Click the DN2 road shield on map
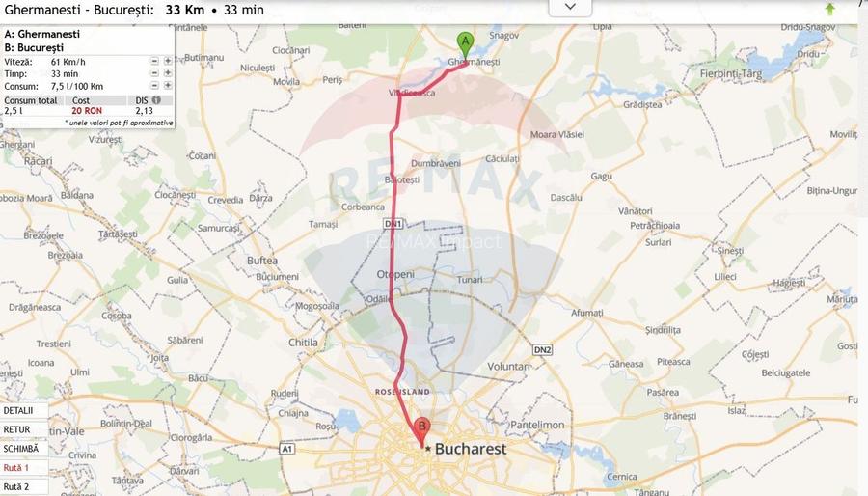 coord(543,349)
